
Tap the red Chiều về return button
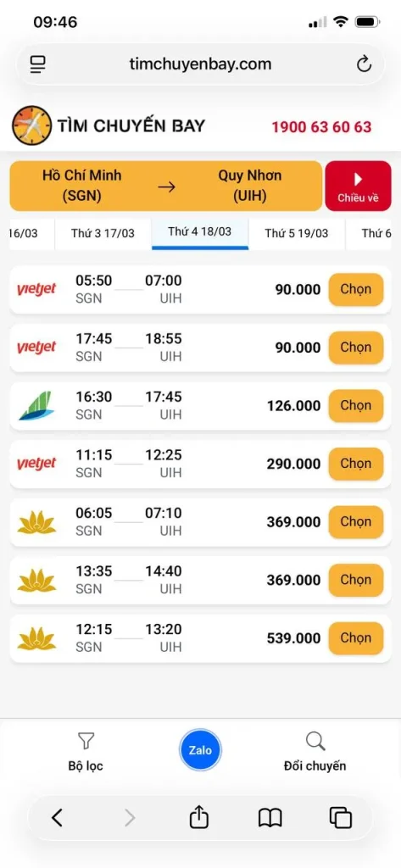click(x=358, y=186)
